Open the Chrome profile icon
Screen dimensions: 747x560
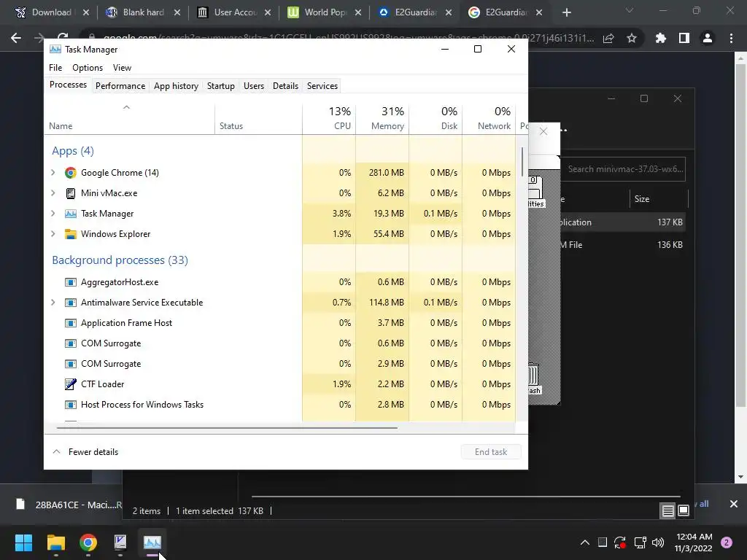click(x=708, y=38)
